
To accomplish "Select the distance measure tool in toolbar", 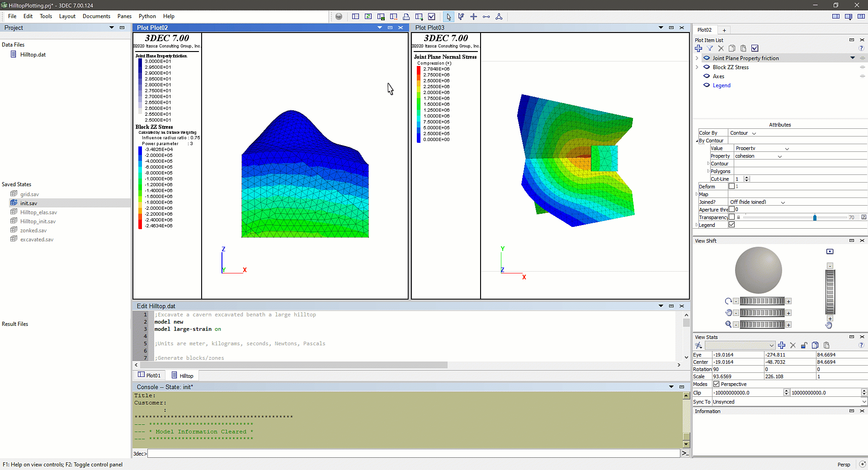I will [486, 17].
